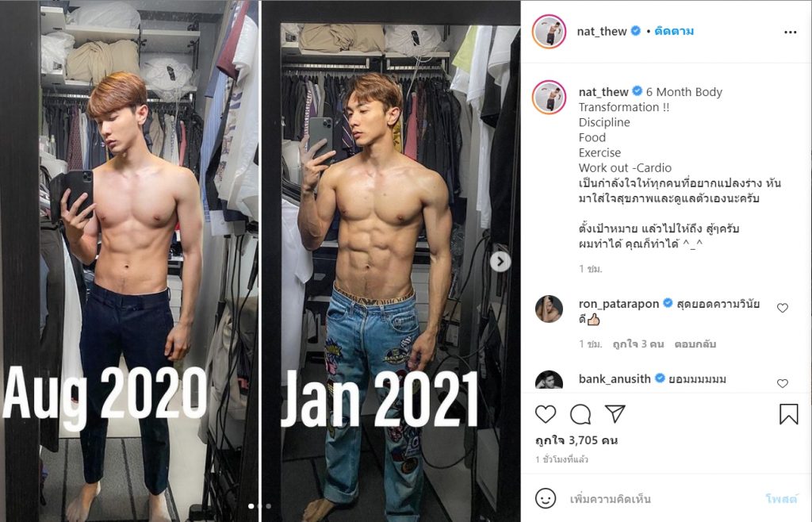812x522 pixels.
Task: Open nat_thew profile picture in header
Action: (549, 32)
